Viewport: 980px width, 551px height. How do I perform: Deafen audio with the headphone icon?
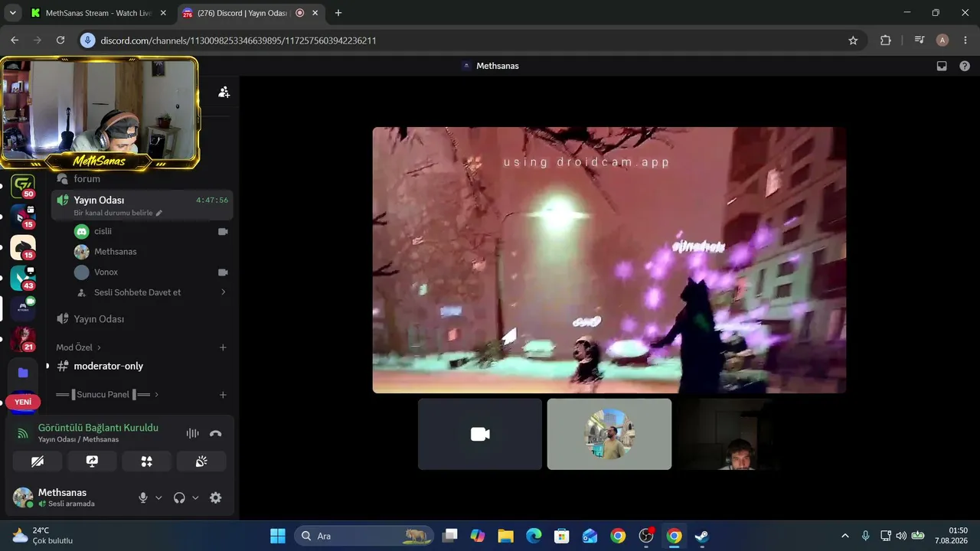click(x=179, y=497)
